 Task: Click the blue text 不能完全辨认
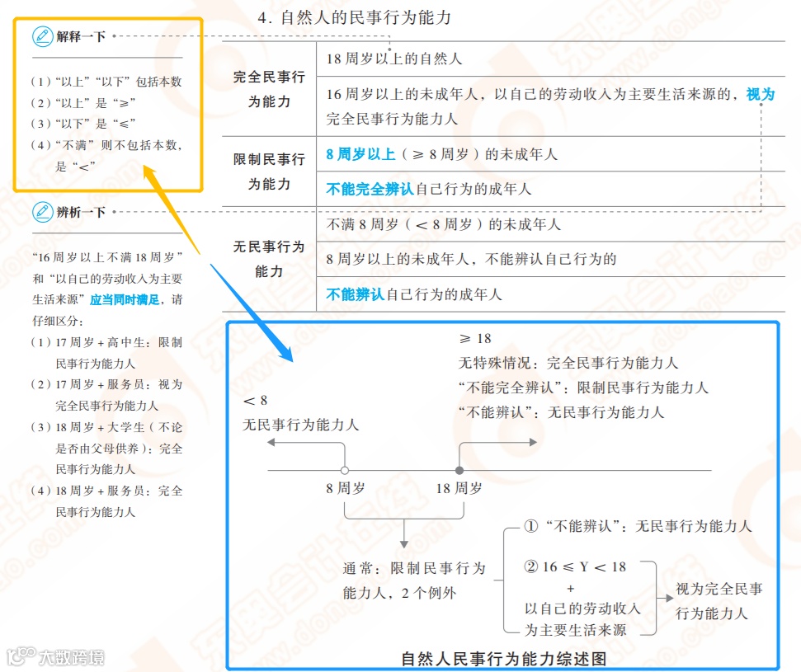(x=370, y=189)
